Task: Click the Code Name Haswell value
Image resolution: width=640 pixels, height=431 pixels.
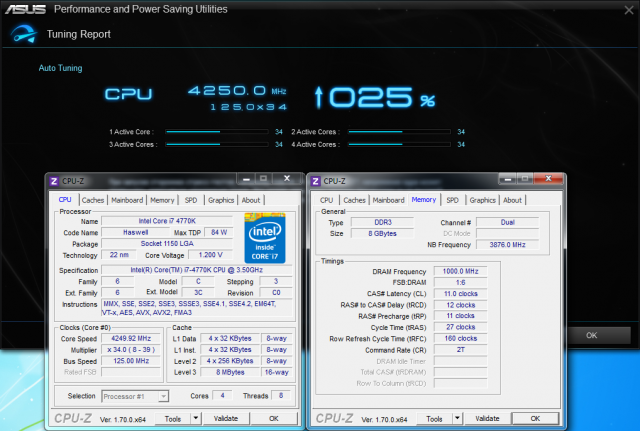Action: point(136,232)
